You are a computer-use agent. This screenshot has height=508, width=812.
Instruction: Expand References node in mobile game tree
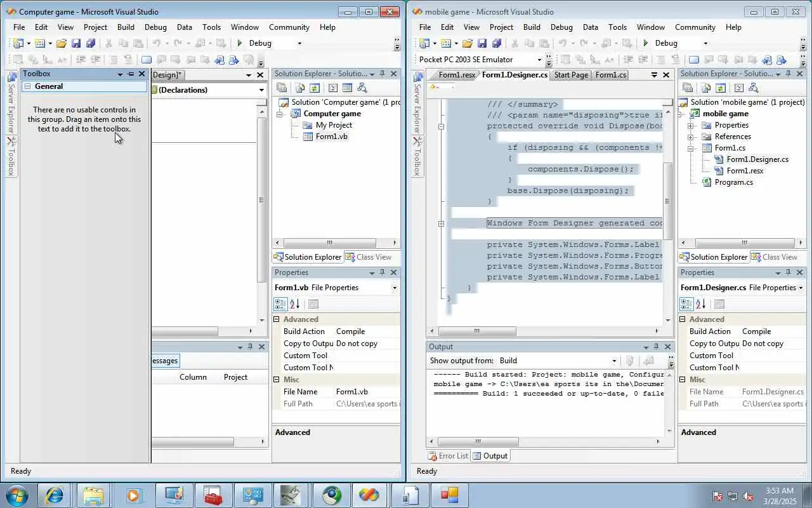click(x=690, y=137)
